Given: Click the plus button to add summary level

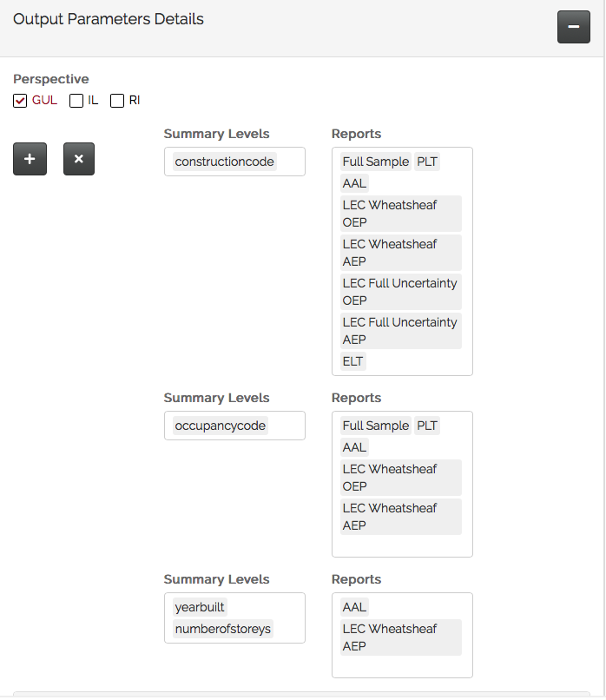Looking at the screenshot, I should click(x=30, y=159).
